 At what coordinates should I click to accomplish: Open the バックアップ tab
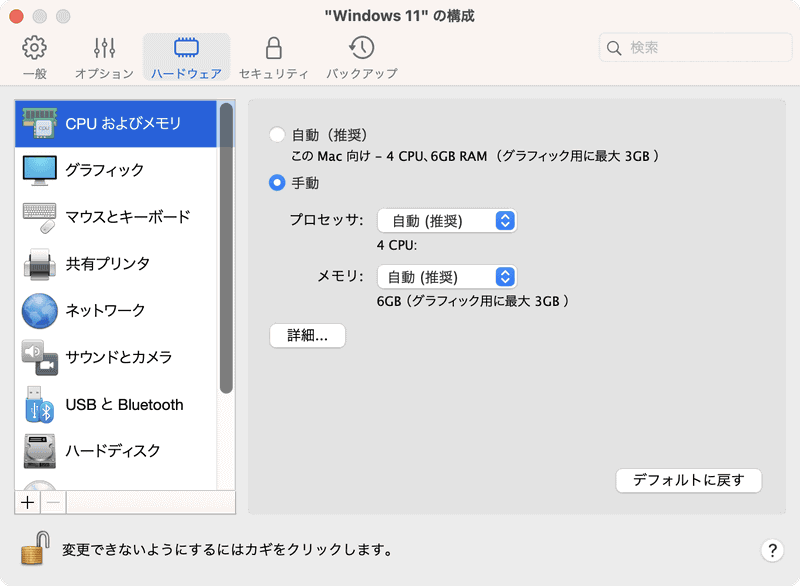pyautogui.click(x=361, y=56)
